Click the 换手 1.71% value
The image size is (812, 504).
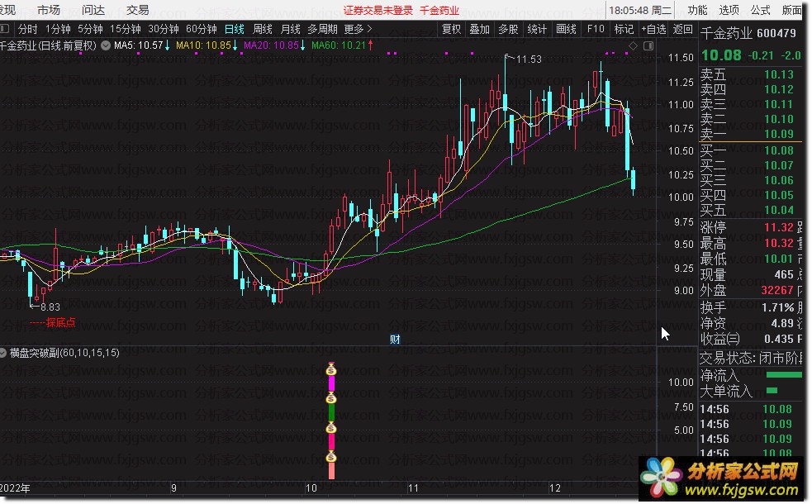click(x=778, y=307)
